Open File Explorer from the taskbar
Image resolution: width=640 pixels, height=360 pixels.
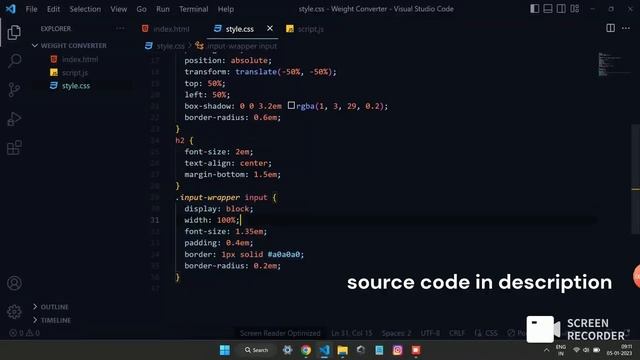coord(342,350)
